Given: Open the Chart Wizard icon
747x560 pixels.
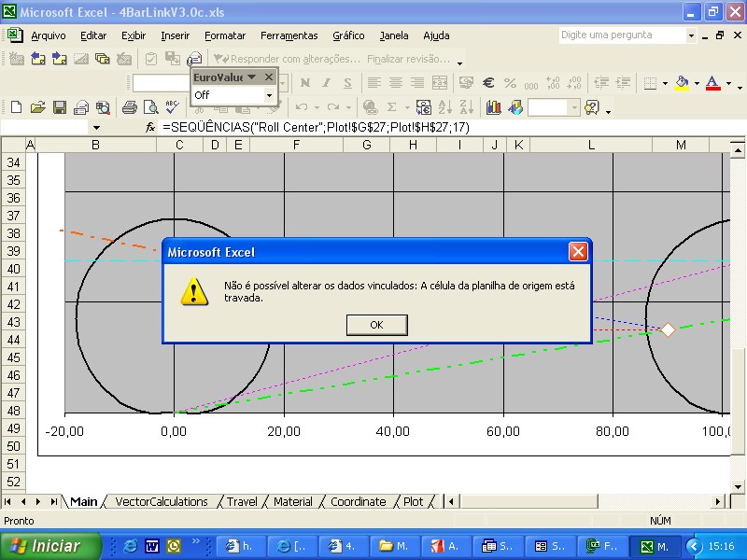Looking at the screenshot, I should coord(494,107).
